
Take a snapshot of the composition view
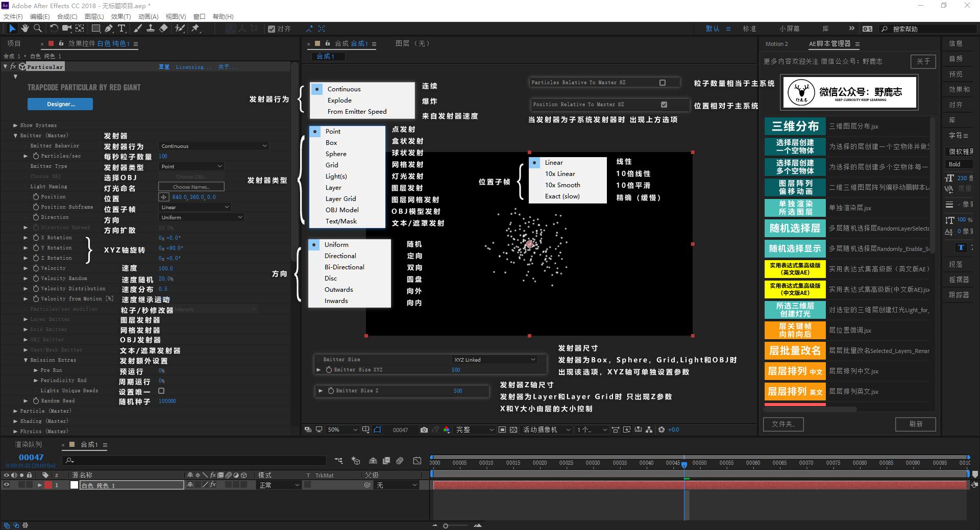[x=424, y=430]
